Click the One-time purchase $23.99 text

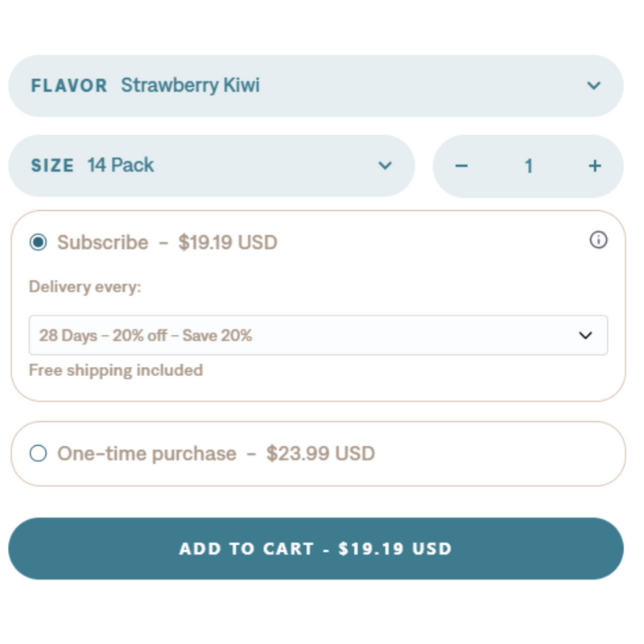click(x=216, y=453)
